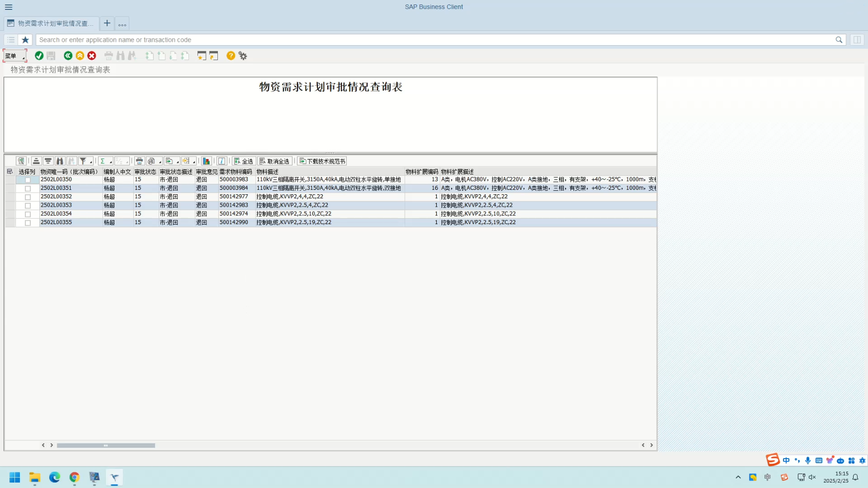Open customize local layout gear icon
868x488 pixels.
coord(243,56)
